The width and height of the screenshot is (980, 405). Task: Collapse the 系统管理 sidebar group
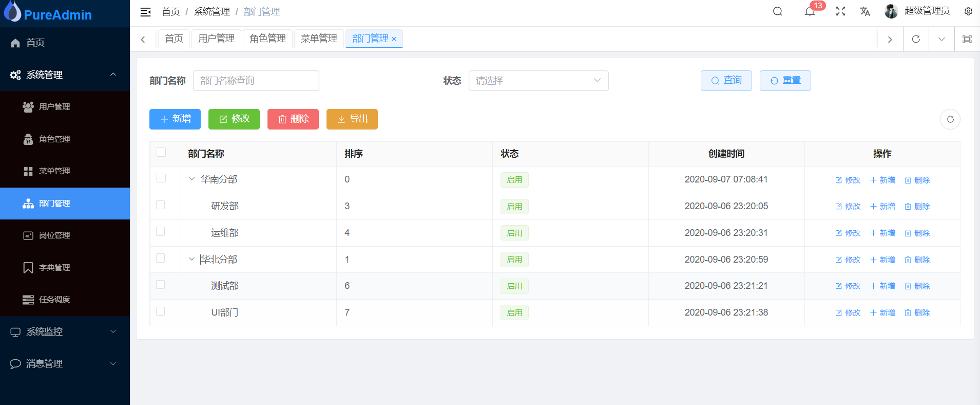[65, 75]
